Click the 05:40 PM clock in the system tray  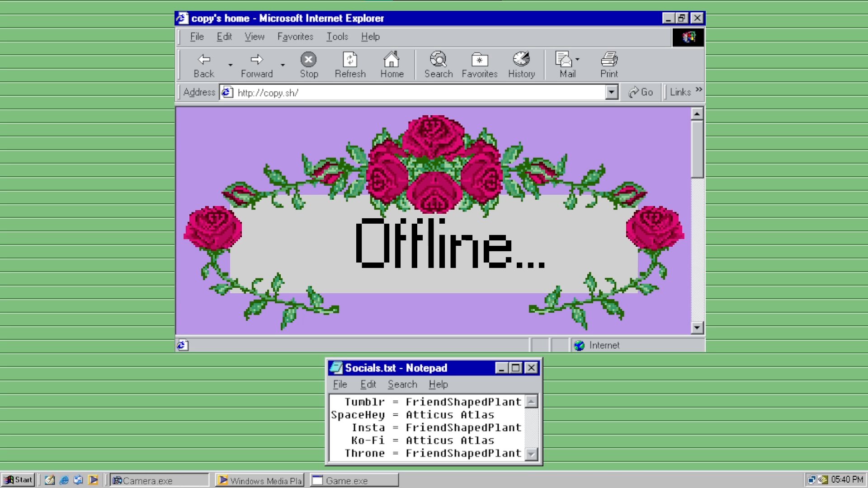point(847,479)
